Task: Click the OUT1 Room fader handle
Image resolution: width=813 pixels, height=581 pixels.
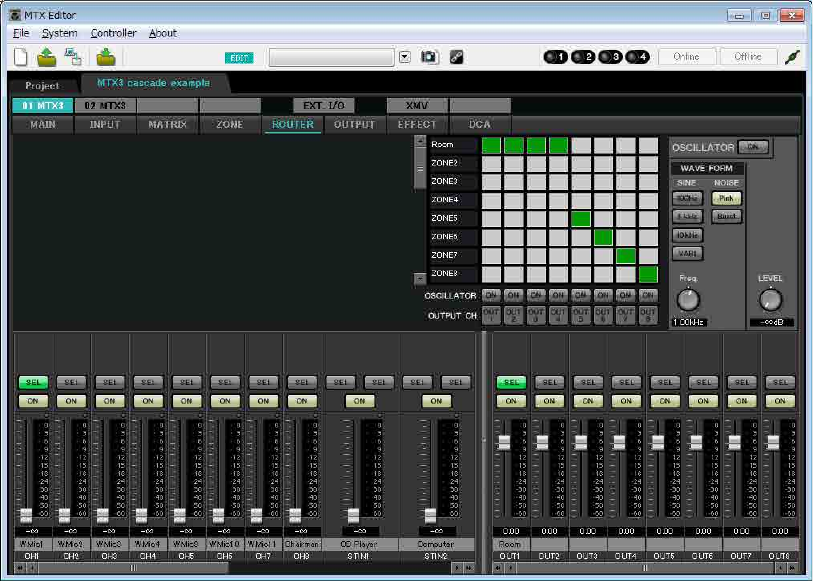Action: 505,442
